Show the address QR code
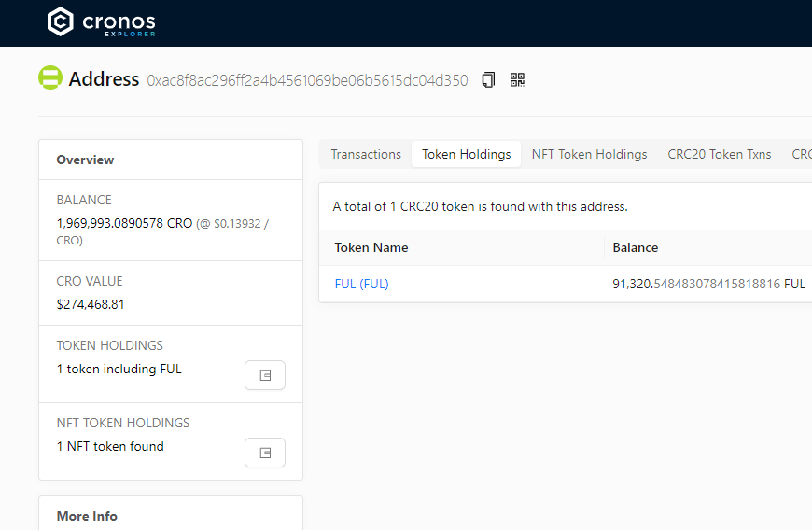The height and width of the screenshot is (530, 812). point(517,79)
